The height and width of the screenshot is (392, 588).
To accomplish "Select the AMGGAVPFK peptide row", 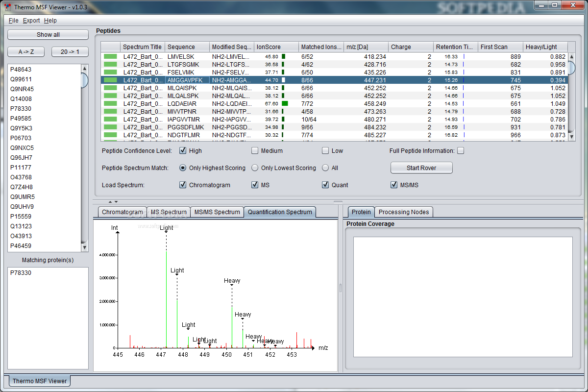I will [x=334, y=80].
